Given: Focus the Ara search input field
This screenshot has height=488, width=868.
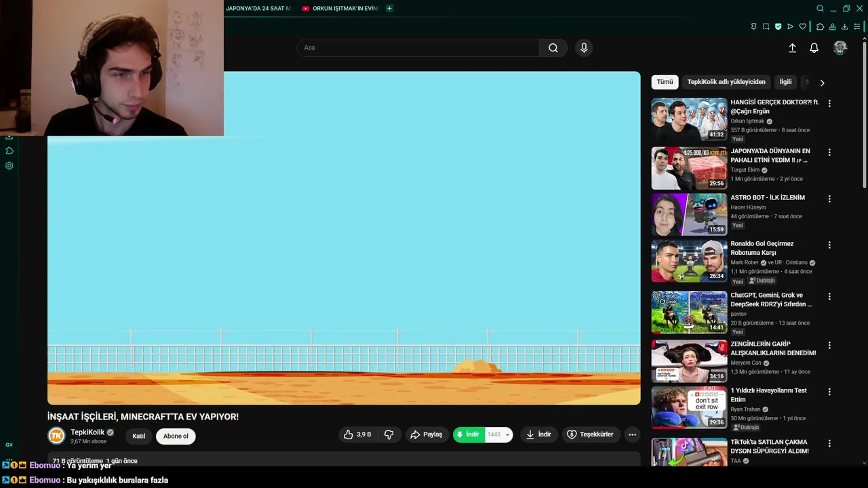Looking at the screenshot, I should (x=418, y=47).
